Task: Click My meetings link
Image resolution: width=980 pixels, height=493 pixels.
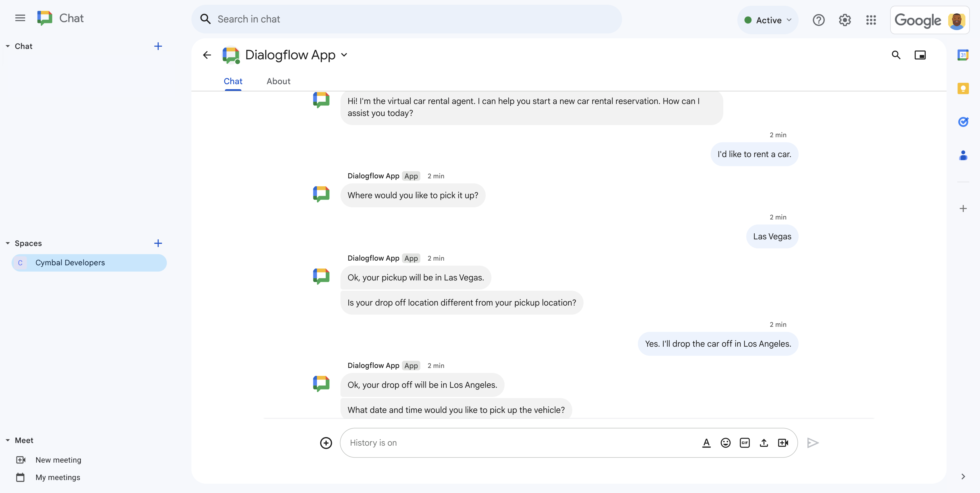Action: tap(57, 477)
